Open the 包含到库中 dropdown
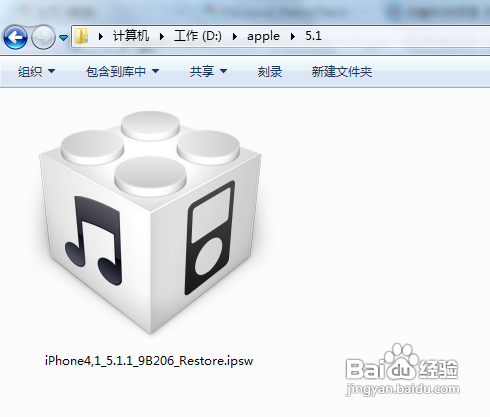The image size is (490, 417). pos(122,71)
